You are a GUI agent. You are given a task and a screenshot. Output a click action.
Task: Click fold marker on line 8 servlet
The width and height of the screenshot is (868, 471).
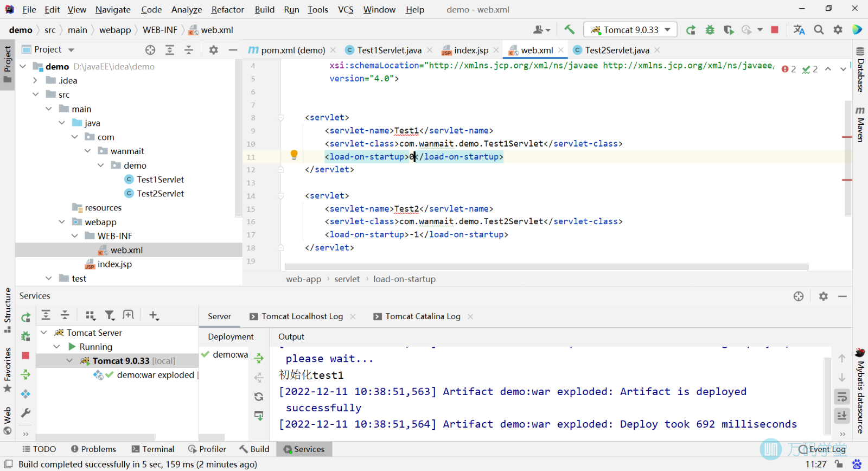click(280, 118)
